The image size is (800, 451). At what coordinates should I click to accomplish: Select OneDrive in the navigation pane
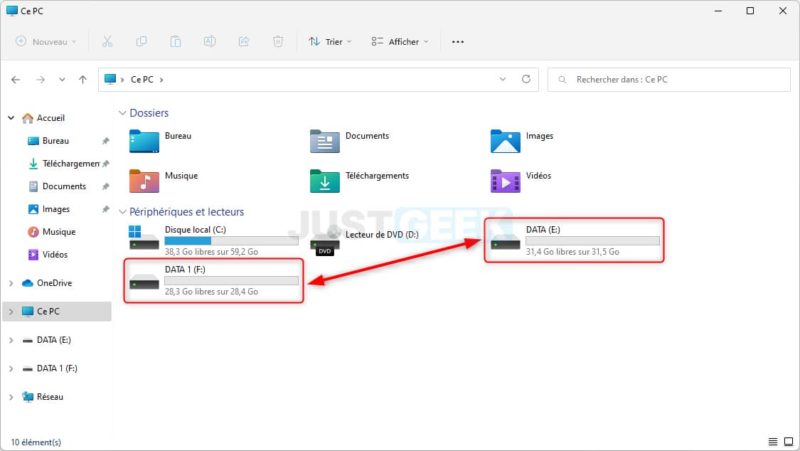tap(54, 283)
